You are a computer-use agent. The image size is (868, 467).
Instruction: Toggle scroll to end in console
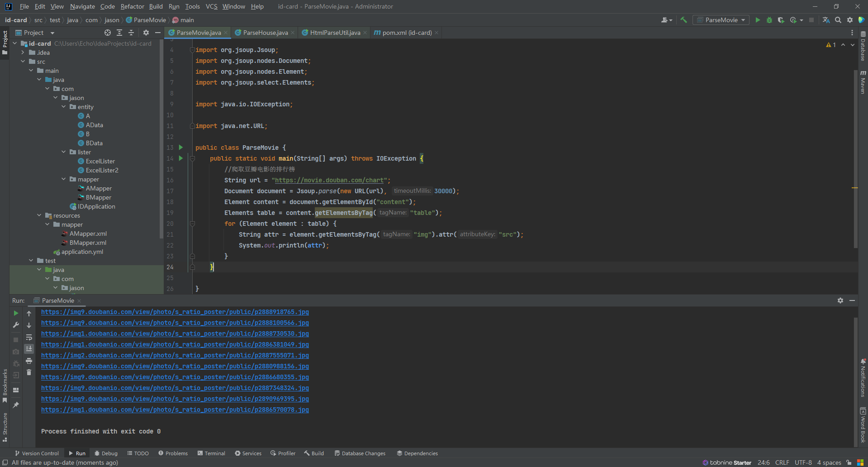pyautogui.click(x=29, y=349)
